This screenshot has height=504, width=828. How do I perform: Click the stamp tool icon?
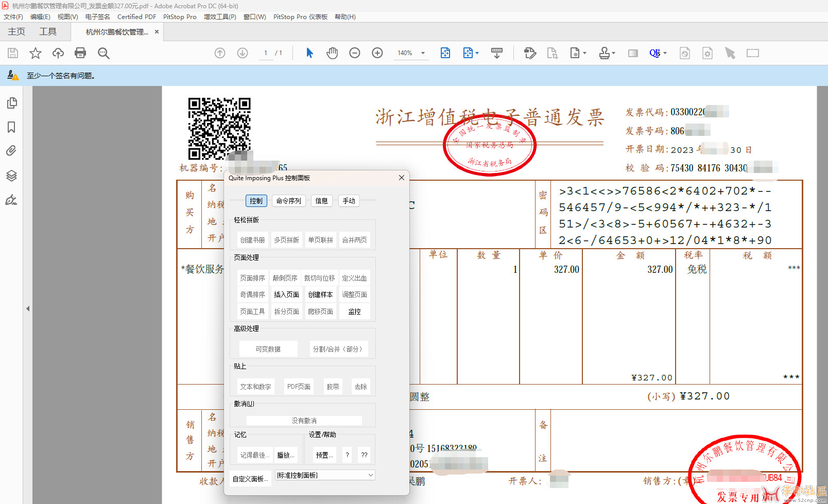pyautogui.click(x=605, y=53)
